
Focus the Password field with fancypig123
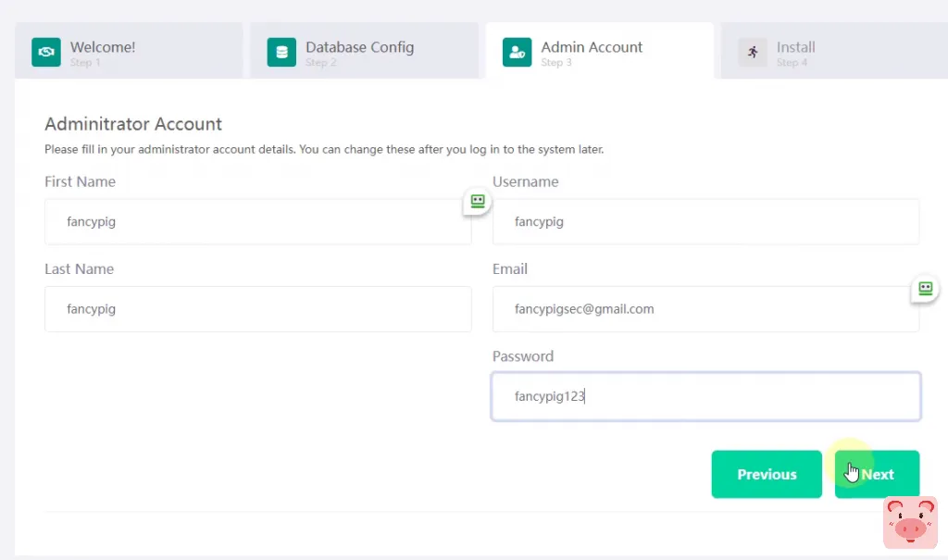pyautogui.click(x=705, y=396)
